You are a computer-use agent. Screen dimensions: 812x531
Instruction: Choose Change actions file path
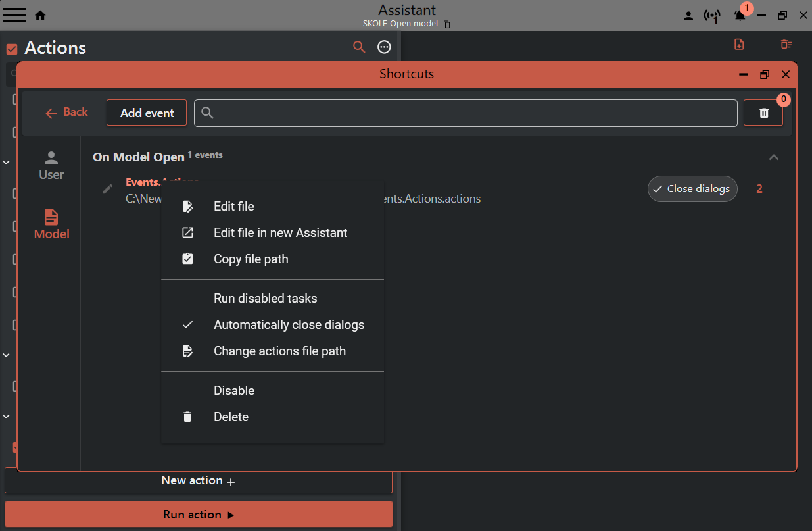279,351
